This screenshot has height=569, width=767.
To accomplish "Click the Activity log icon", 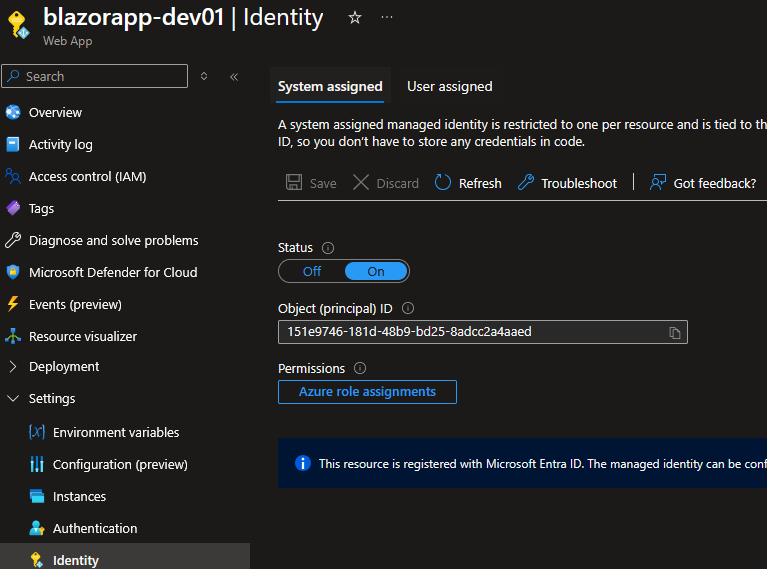I will click(13, 144).
